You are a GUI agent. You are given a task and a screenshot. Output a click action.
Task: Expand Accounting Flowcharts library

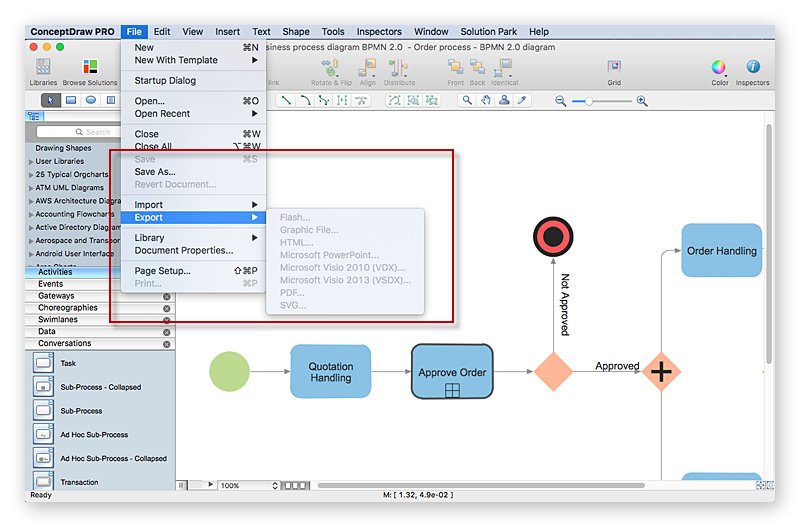(31, 215)
